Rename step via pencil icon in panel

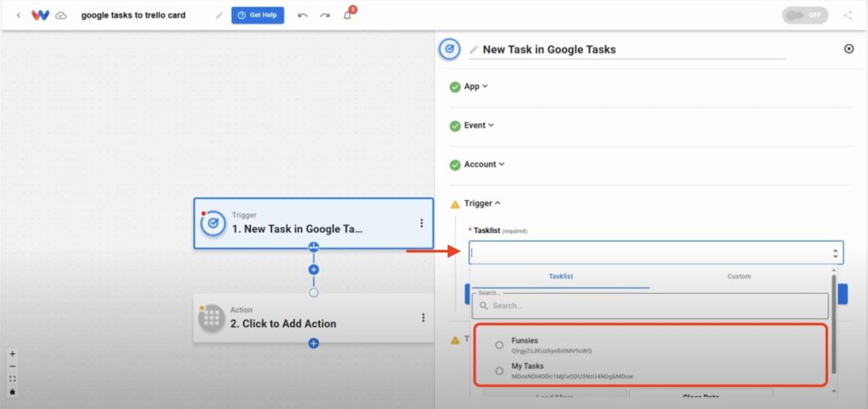[x=473, y=50]
